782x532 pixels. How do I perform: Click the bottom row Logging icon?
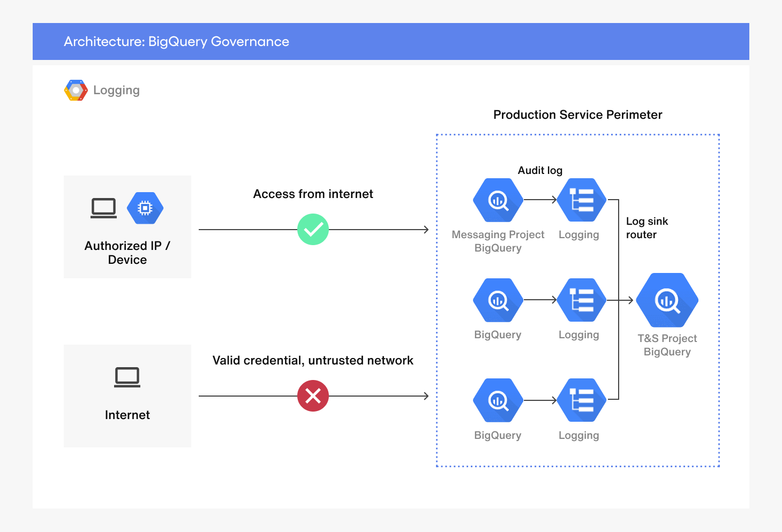[x=582, y=400]
